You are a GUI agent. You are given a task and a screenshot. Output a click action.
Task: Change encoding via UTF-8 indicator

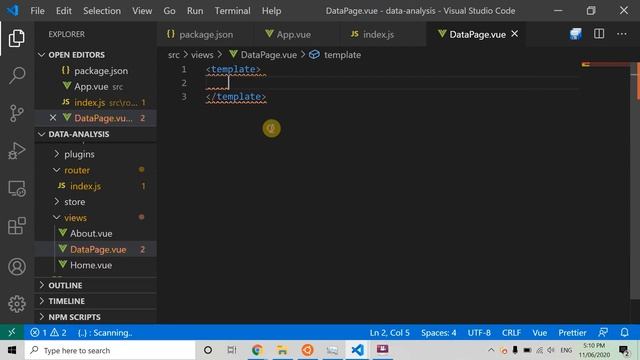[479, 333]
